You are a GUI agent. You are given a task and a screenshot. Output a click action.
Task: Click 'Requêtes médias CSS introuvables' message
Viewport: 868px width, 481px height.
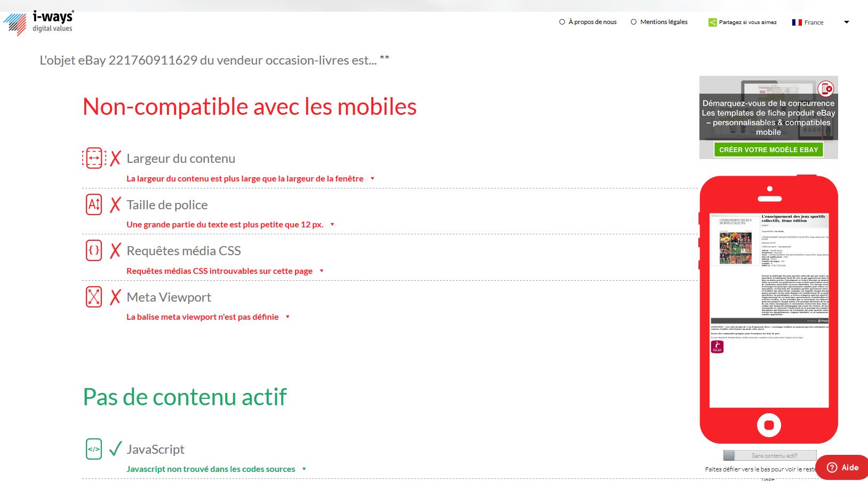point(219,271)
